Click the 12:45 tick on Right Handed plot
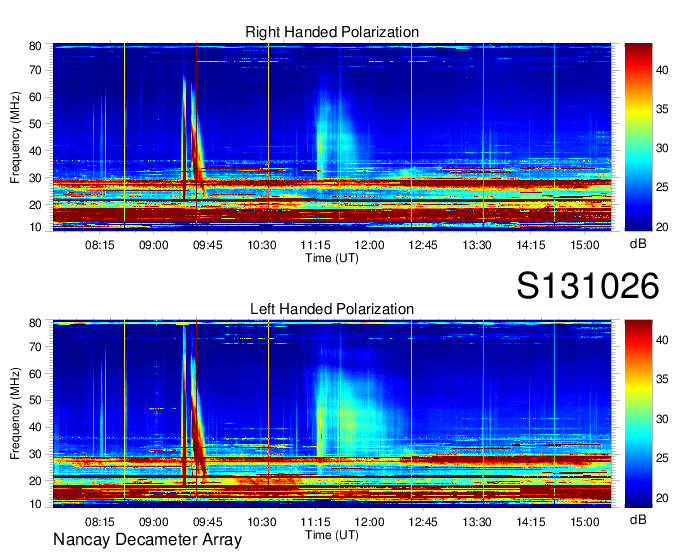This screenshot has width=680, height=552. pyautogui.click(x=423, y=245)
